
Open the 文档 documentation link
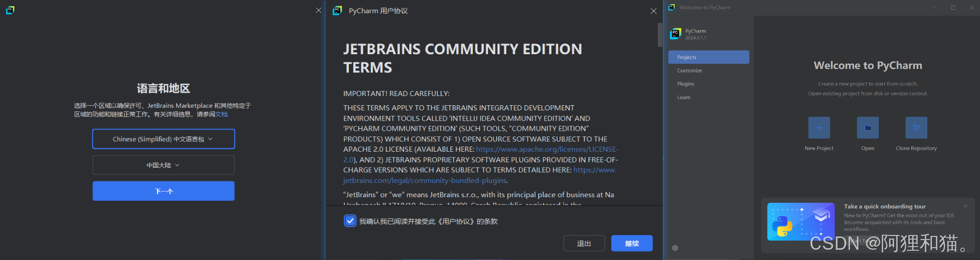[221, 114]
